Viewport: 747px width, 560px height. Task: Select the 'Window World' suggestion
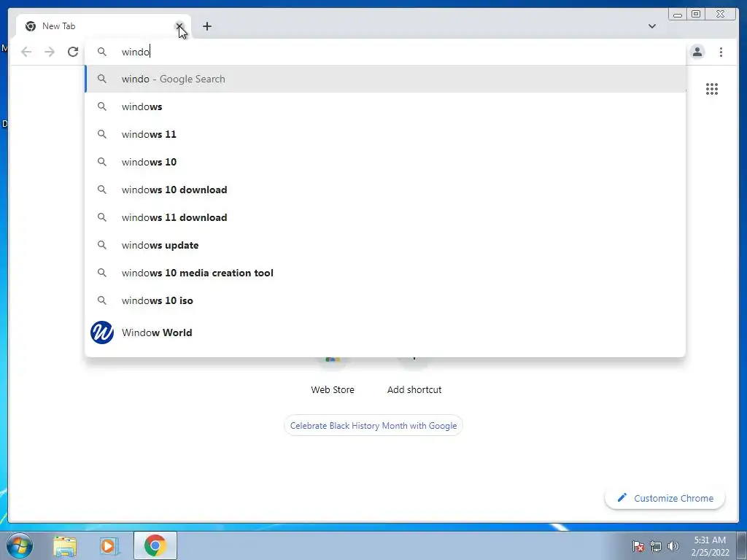(385, 332)
